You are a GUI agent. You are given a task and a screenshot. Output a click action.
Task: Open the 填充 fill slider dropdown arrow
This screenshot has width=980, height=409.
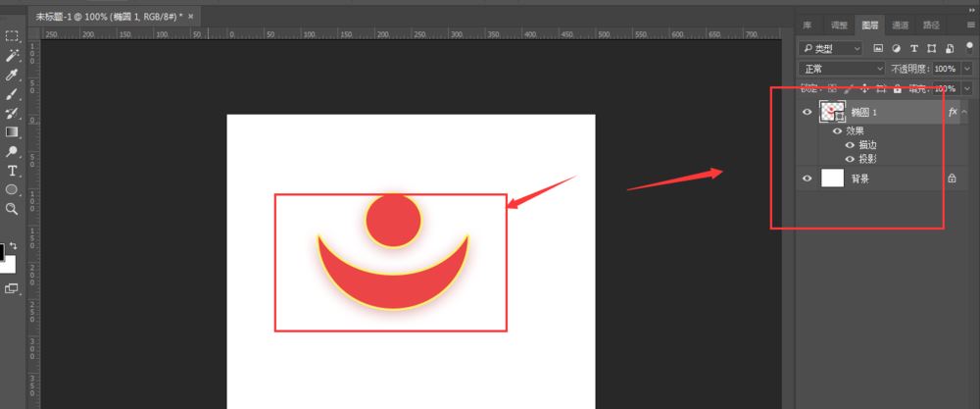968,89
